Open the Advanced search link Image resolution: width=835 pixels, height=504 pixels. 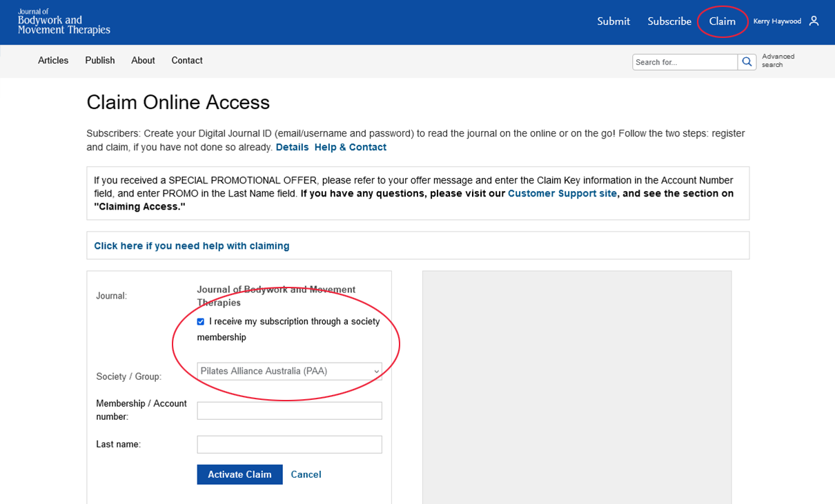click(x=778, y=61)
